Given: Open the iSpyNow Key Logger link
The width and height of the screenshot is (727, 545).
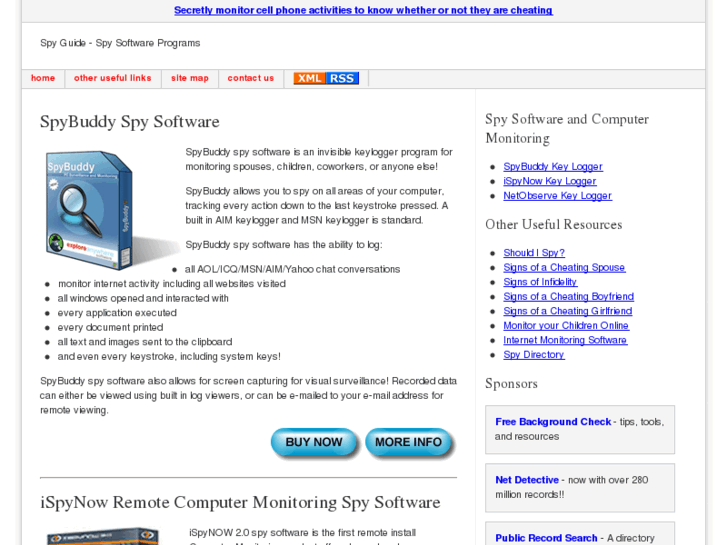Looking at the screenshot, I should click(549, 181).
